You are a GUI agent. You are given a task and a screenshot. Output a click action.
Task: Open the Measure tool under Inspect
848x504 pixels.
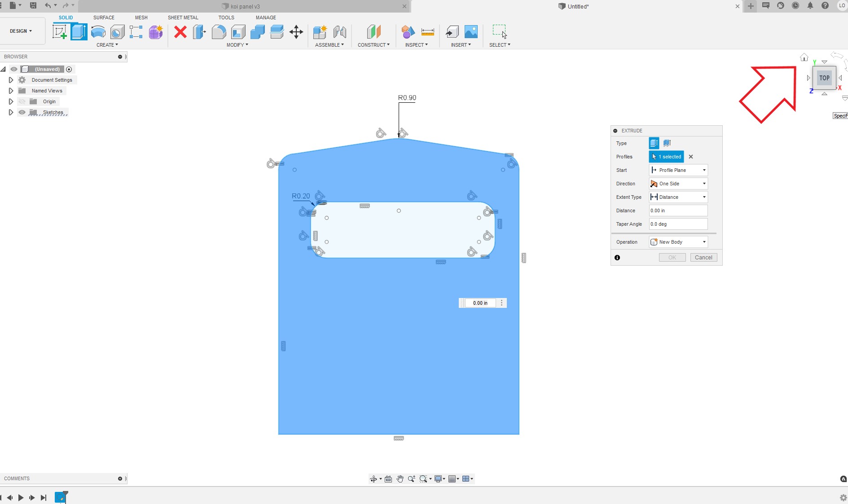[x=427, y=32]
